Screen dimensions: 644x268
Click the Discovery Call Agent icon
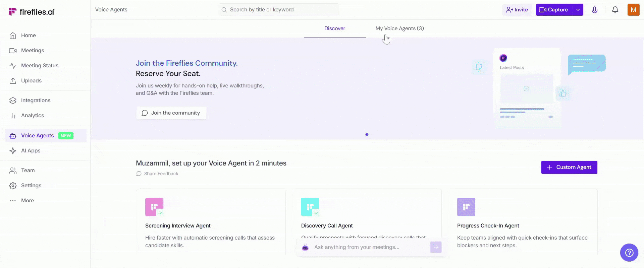tap(310, 207)
